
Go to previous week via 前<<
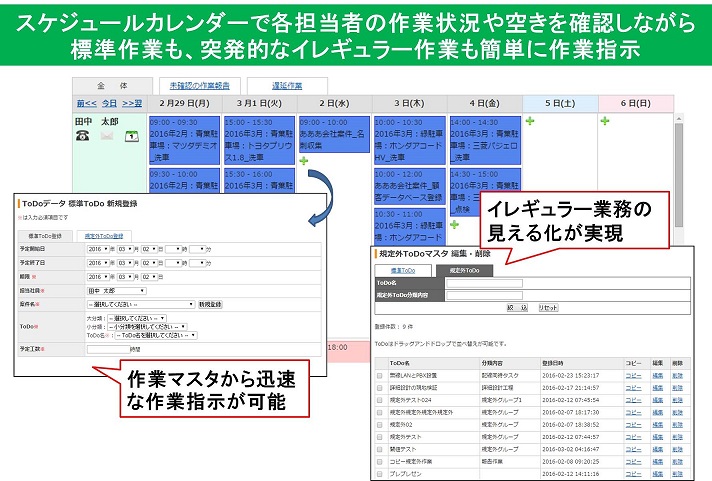click(x=86, y=104)
